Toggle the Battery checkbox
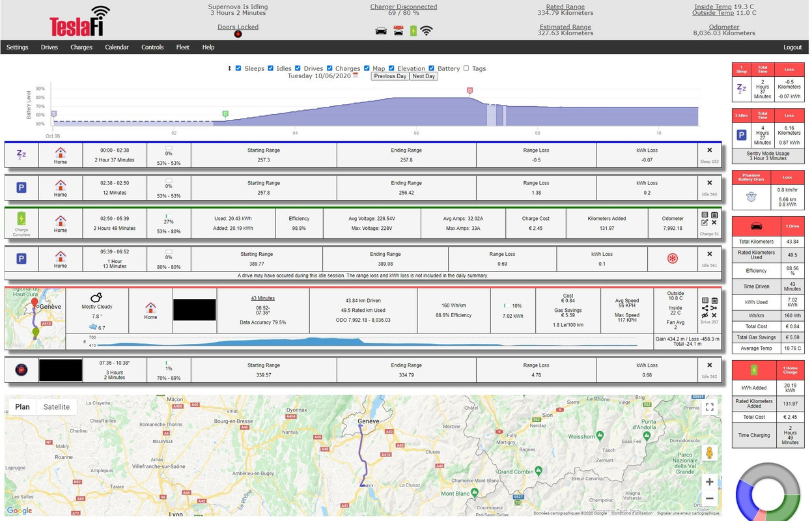The width and height of the screenshot is (812, 521). click(432, 68)
